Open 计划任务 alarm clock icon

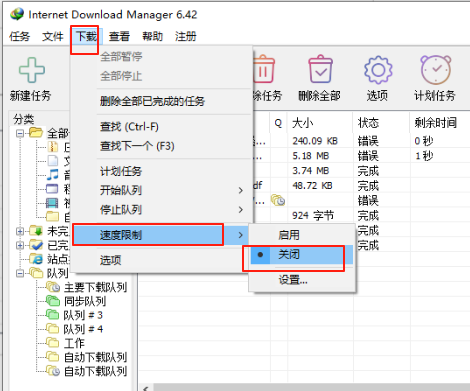point(436,70)
